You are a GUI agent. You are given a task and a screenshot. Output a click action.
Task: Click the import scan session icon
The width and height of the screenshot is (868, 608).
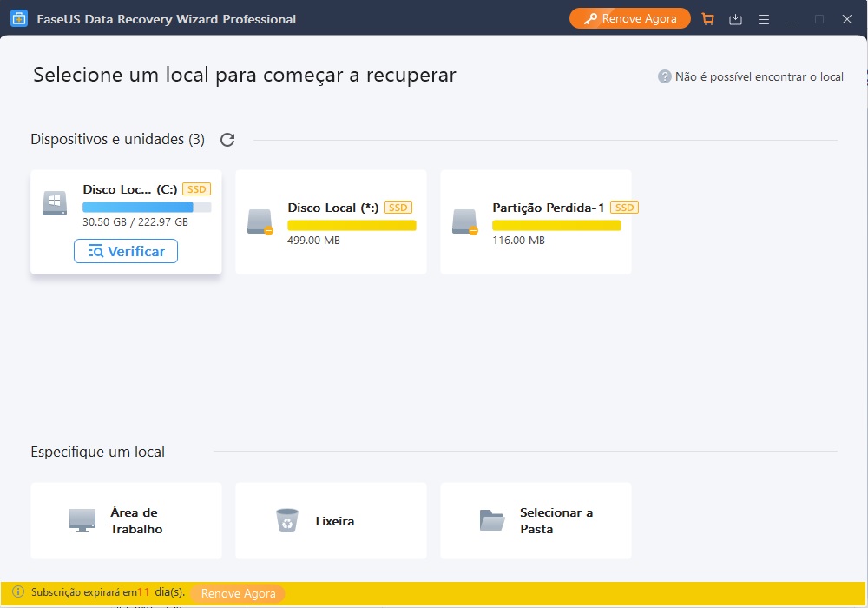(x=735, y=19)
